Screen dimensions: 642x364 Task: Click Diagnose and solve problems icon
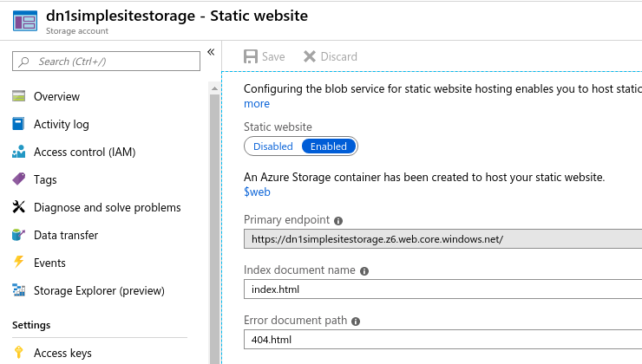19,207
